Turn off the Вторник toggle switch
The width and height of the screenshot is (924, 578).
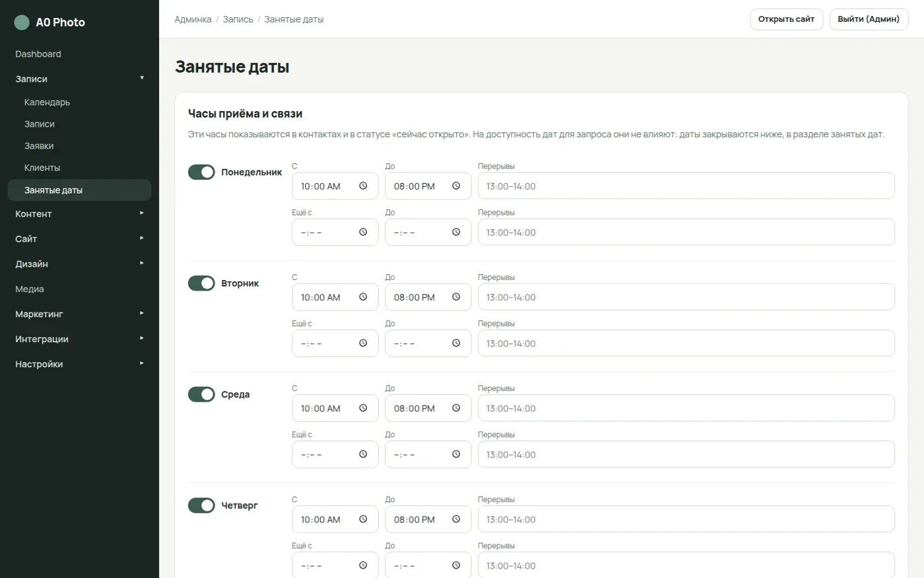point(201,283)
